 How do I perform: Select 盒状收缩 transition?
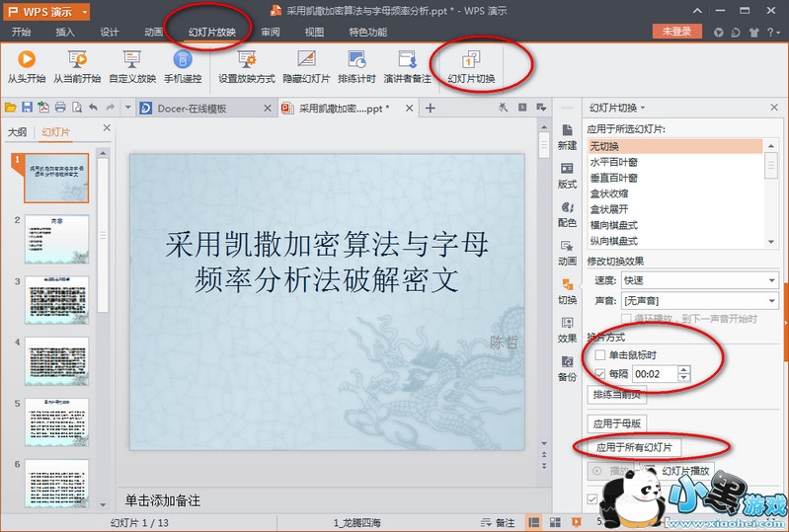674,193
